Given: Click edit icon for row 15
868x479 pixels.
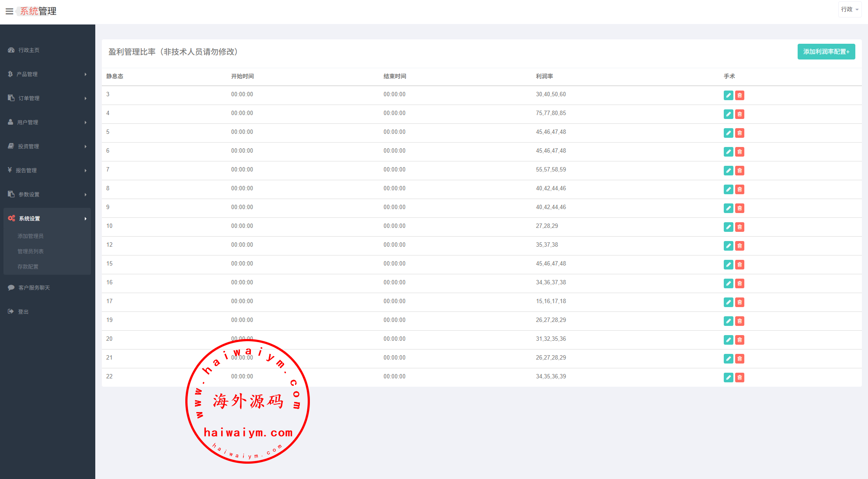Looking at the screenshot, I should 728,265.
